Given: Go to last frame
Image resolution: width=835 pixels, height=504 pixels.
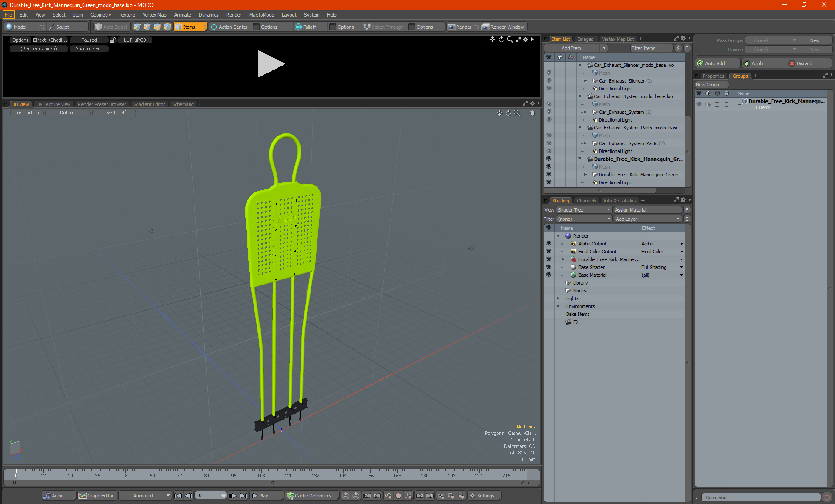Looking at the screenshot, I should [244, 496].
